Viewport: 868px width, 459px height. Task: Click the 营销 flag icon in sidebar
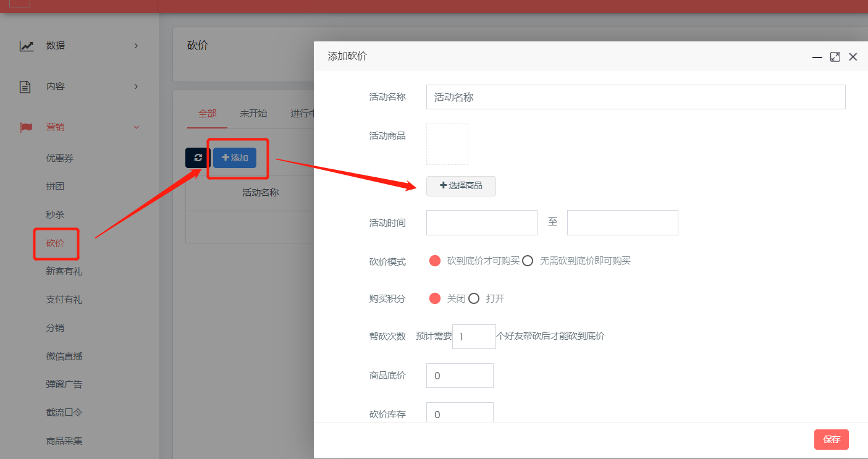[x=26, y=127]
